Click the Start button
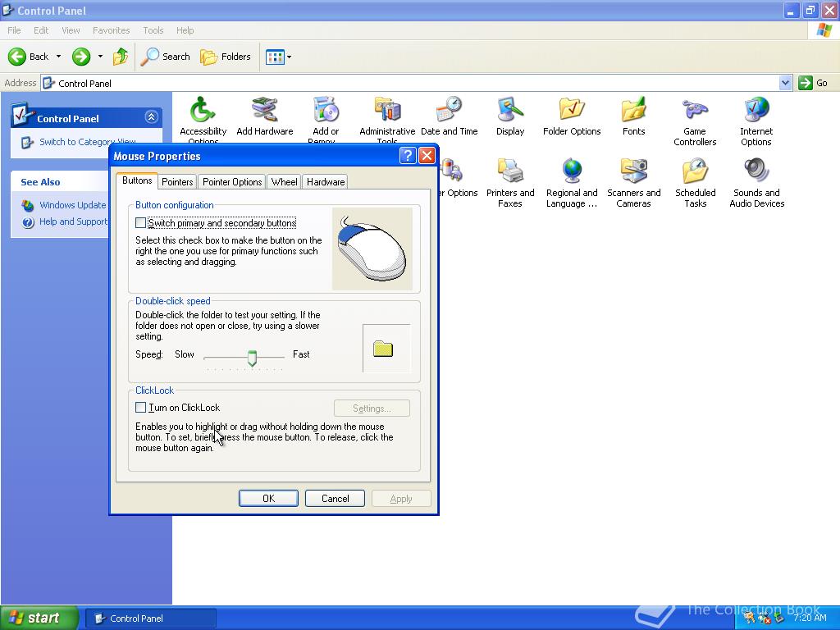The height and width of the screenshot is (630, 840). click(x=39, y=618)
